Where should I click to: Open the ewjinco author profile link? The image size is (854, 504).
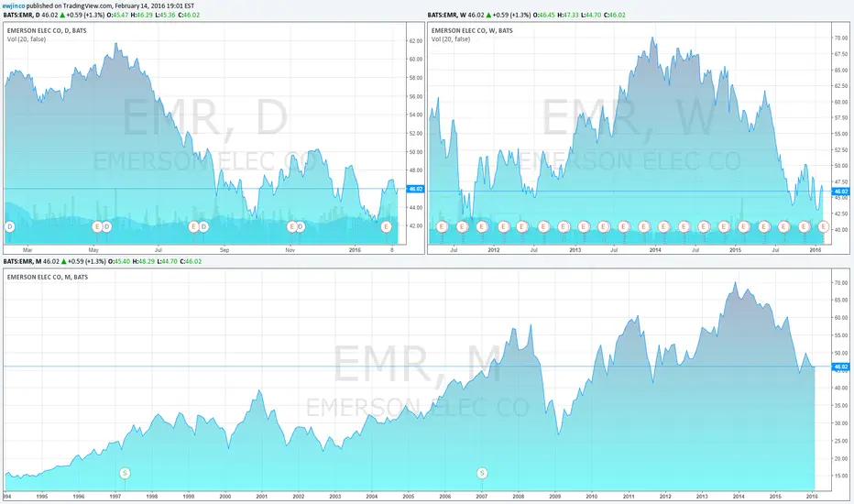(14, 6)
